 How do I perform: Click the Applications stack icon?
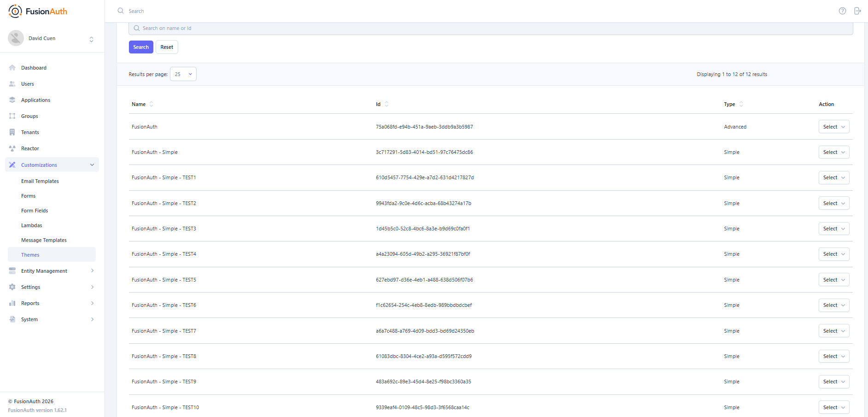pyautogui.click(x=12, y=100)
